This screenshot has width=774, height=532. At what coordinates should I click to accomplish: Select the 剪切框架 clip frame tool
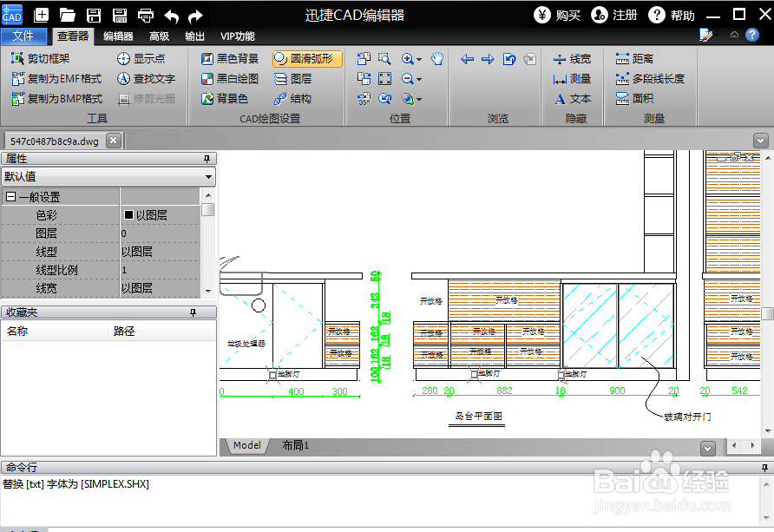pyautogui.click(x=41, y=59)
